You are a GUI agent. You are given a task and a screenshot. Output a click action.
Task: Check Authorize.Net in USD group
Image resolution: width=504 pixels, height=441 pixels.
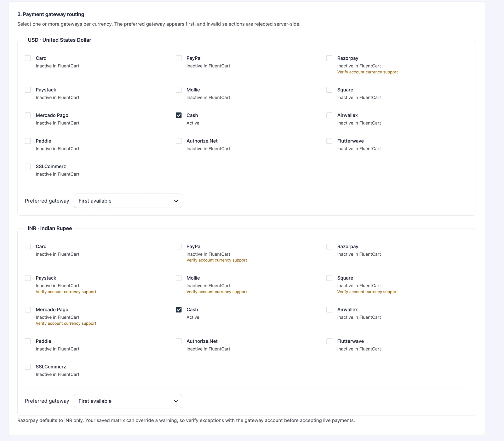pyautogui.click(x=179, y=141)
